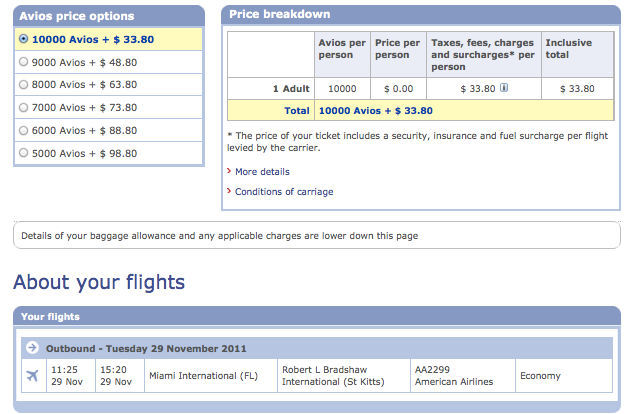This screenshot has width=629, height=414.
Task: Click the Avios price options header
Action: [x=109, y=16]
